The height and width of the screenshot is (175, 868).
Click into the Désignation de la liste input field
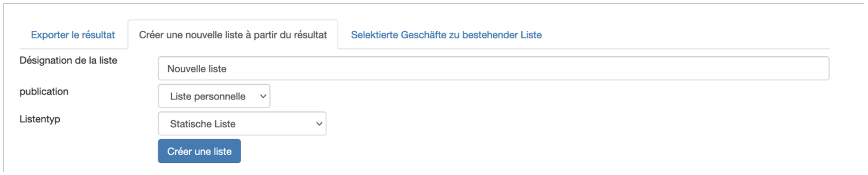(x=493, y=69)
